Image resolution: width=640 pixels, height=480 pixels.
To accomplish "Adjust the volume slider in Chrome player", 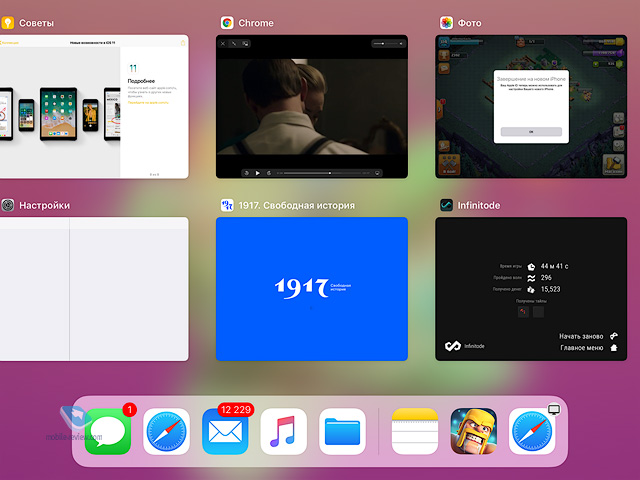I will [x=385, y=43].
